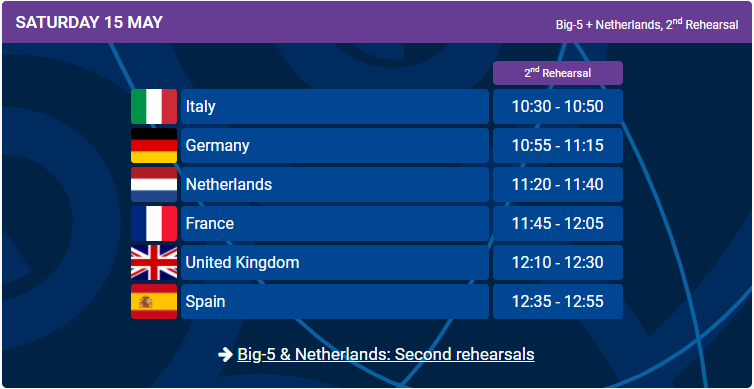
Task: Click Italy's 10:30 - 10:50 time slot
Action: click(558, 106)
